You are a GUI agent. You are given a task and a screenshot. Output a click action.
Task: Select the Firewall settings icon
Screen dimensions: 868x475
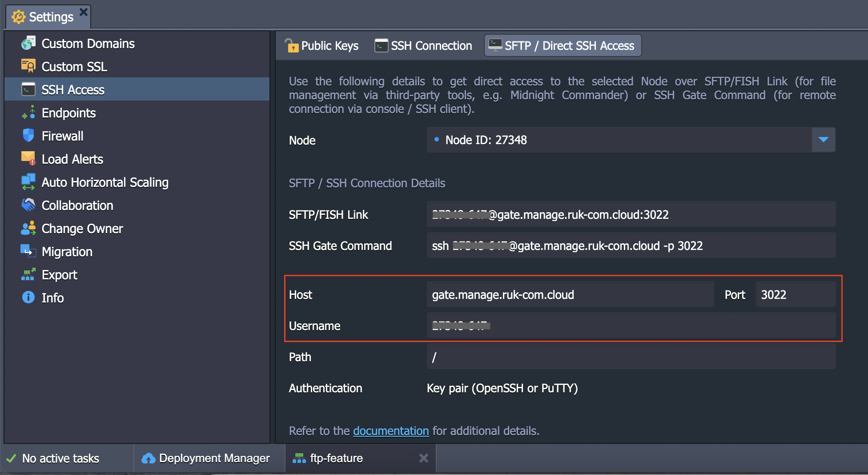pos(28,136)
